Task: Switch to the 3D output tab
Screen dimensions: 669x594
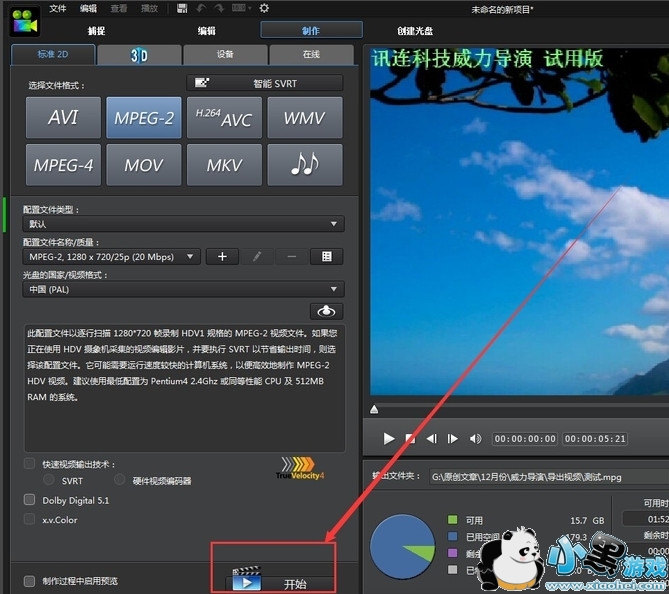Action: coord(140,54)
